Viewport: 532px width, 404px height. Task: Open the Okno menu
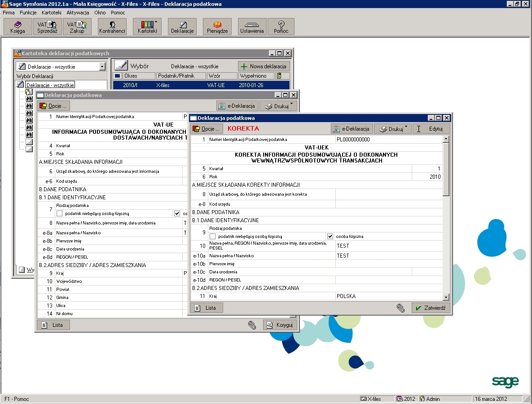[x=100, y=13]
